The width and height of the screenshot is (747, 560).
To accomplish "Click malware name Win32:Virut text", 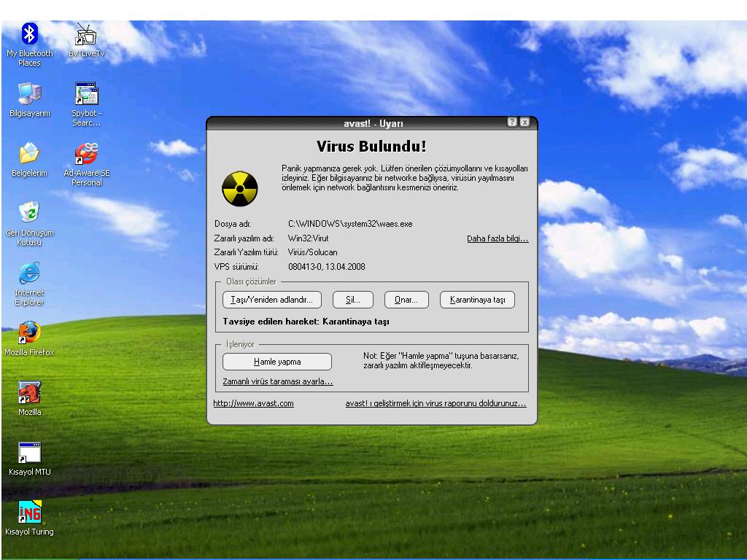I will tap(309, 238).
